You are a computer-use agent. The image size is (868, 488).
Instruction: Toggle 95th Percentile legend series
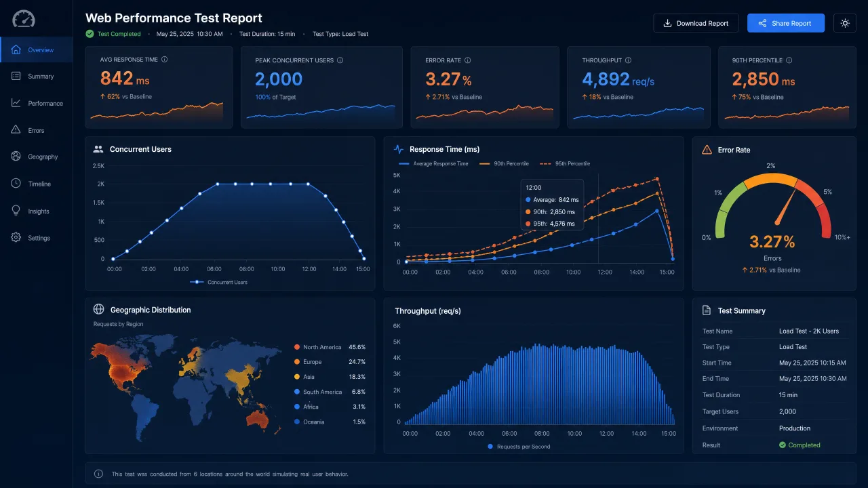(564, 164)
